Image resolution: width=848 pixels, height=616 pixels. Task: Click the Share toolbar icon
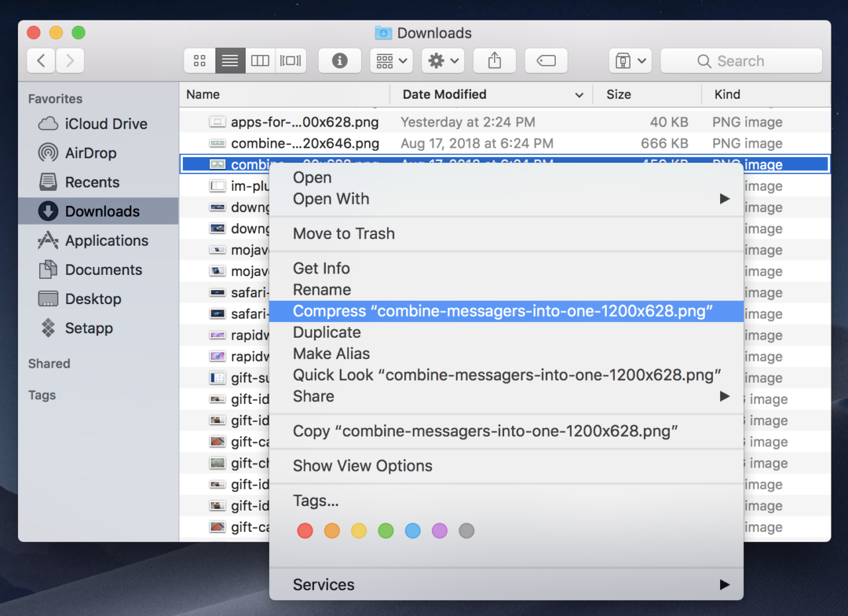click(x=494, y=60)
